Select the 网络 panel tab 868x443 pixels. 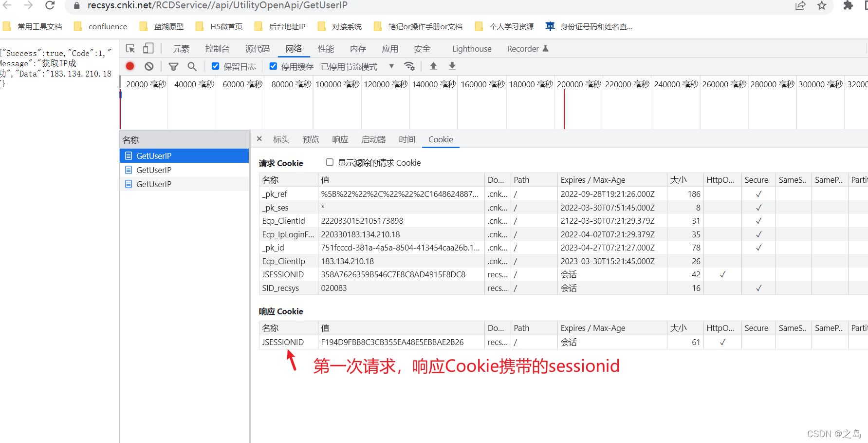click(294, 49)
